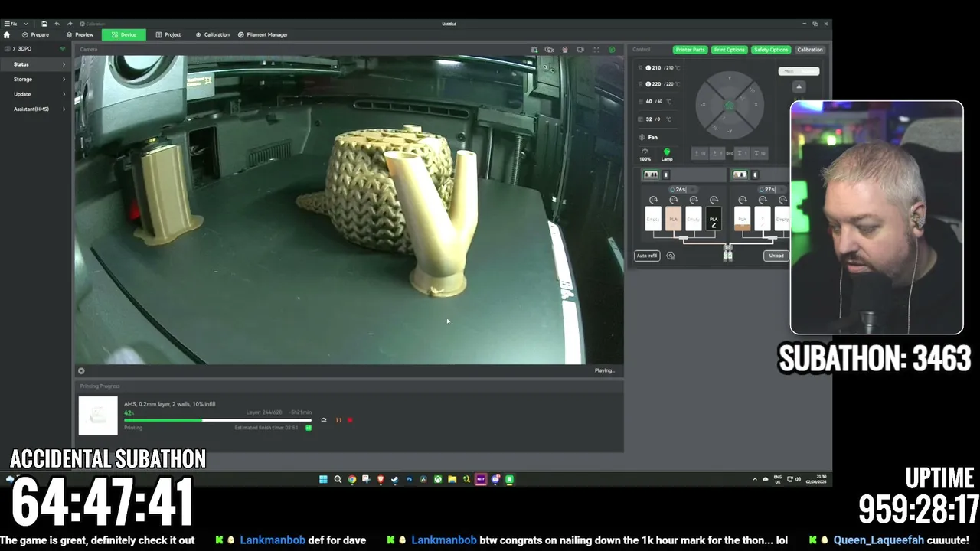Select the Device tab
Image resolution: width=980 pixels, height=551 pixels.
coord(123,34)
